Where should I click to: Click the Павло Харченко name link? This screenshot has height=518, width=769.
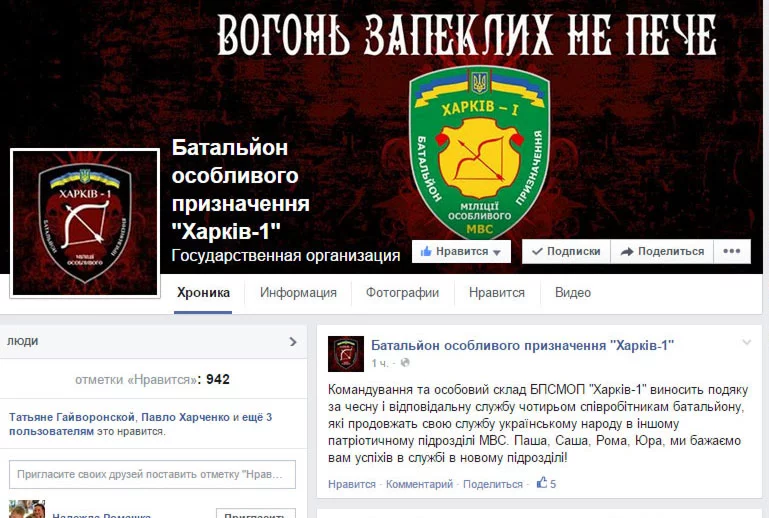click(x=185, y=417)
